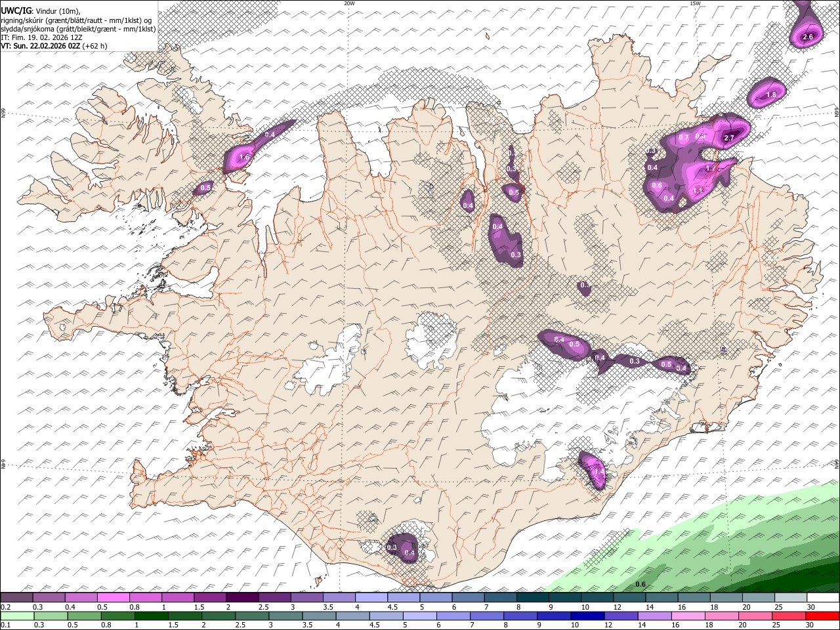
Task: Pick the lavender upper scale swatch above 4
Action: point(371,598)
